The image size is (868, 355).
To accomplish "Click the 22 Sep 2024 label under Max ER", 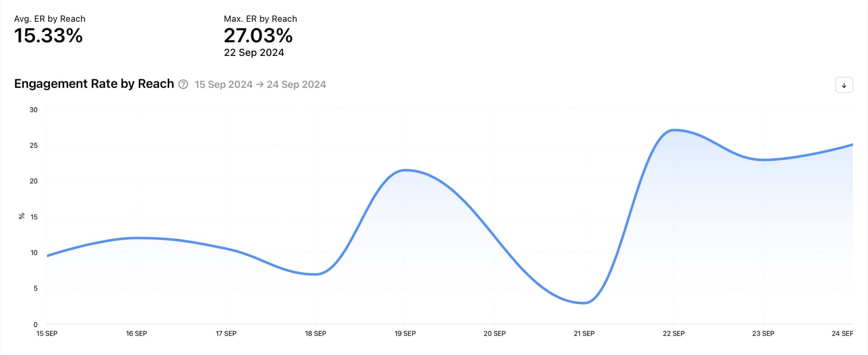I will pyautogui.click(x=254, y=52).
